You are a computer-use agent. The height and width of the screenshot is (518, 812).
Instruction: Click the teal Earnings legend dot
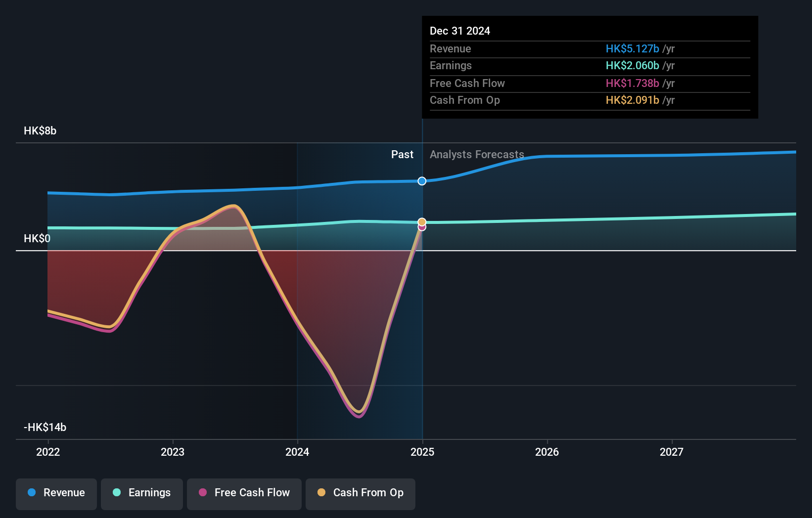coord(117,492)
